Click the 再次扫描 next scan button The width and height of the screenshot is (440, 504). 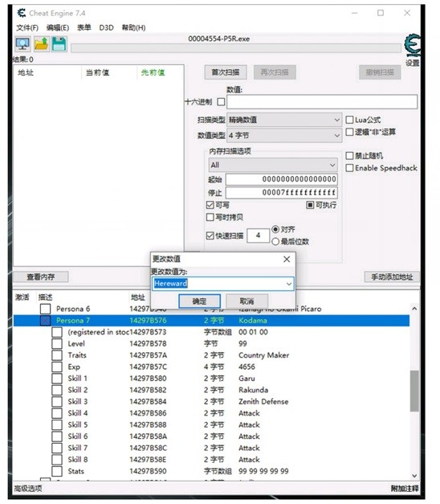pyautogui.click(x=275, y=72)
